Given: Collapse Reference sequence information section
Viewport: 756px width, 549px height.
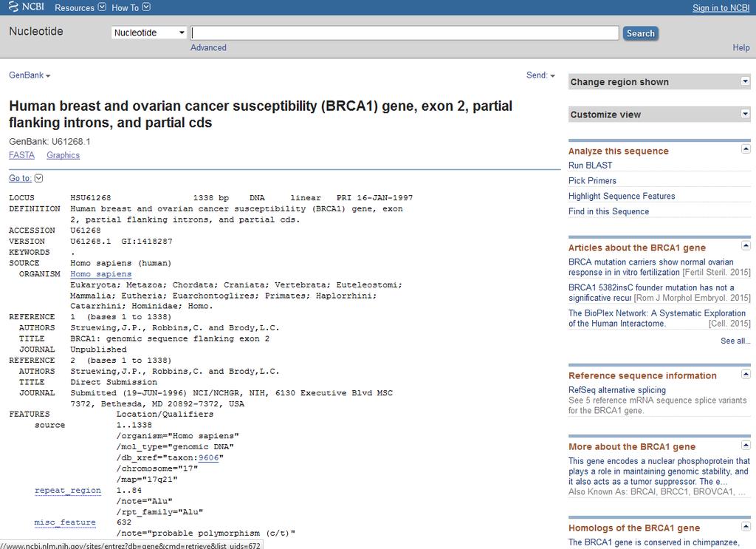Looking at the screenshot, I should pos(746,374).
